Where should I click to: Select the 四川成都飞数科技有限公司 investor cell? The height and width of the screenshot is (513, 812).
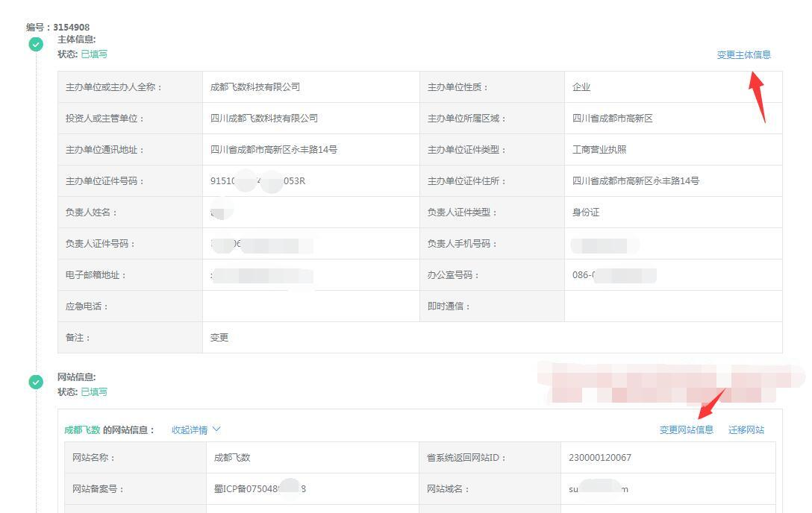point(264,119)
